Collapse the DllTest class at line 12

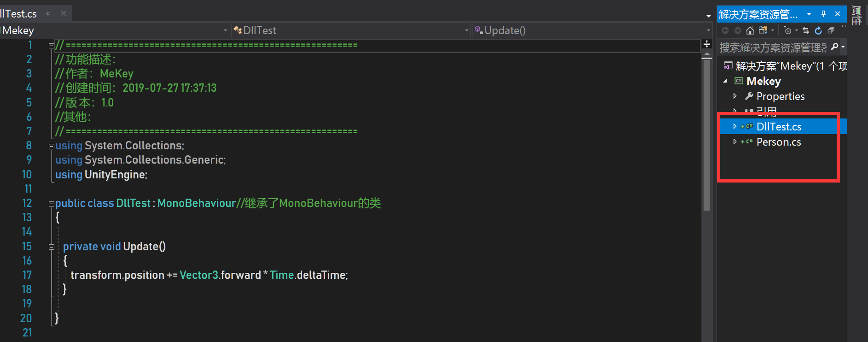[x=51, y=204]
